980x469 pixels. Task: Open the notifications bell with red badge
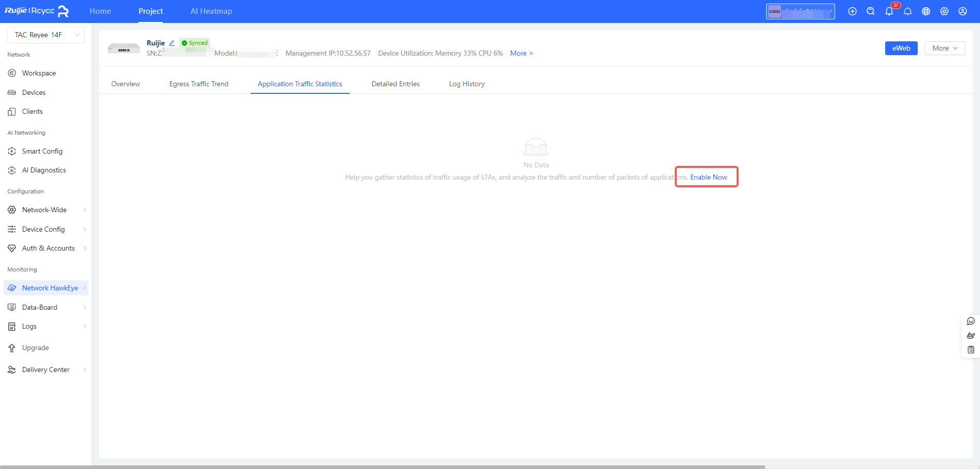[889, 11]
